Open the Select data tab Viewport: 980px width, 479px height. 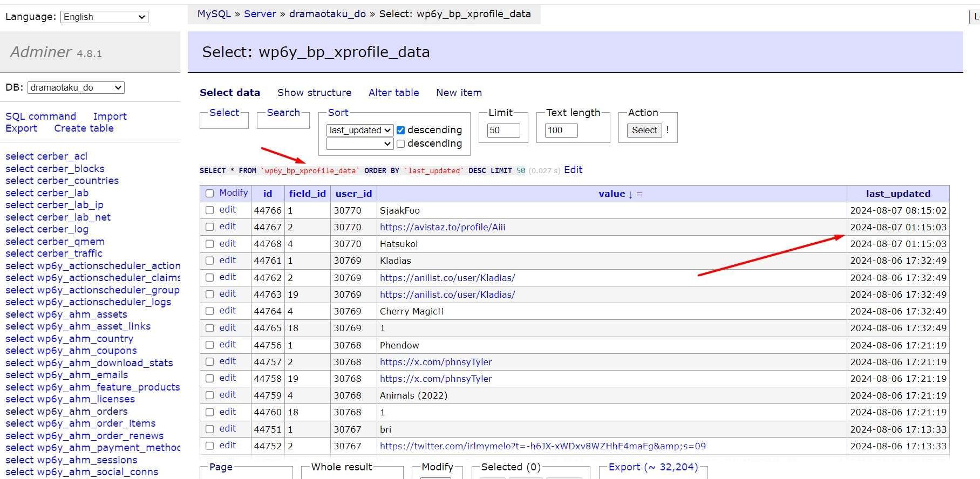click(x=230, y=93)
